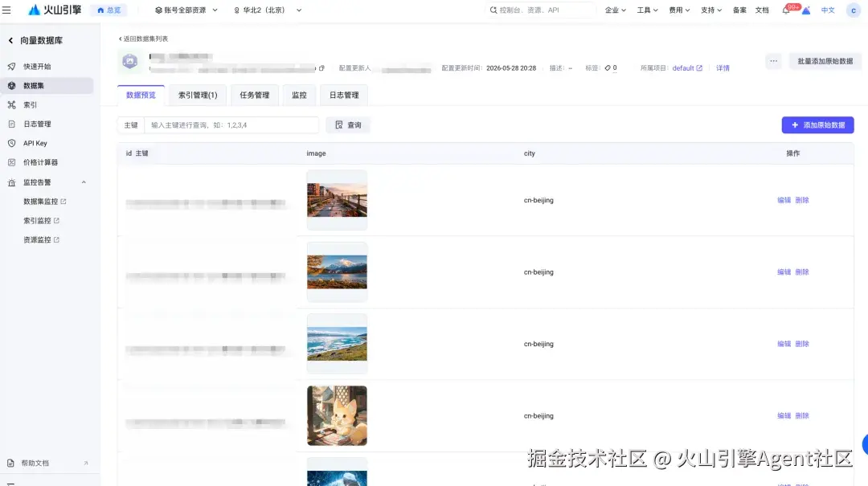Image resolution: width=868 pixels, height=486 pixels.
Task: Click the tag icon next to 标签
Action: tap(608, 68)
